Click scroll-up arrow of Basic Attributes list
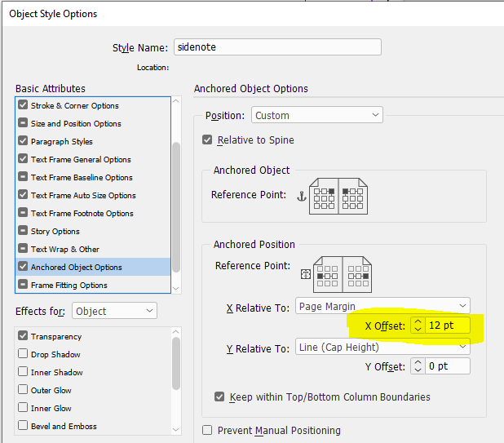Image resolution: width=504 pixels, height=443 pixels. pos(176,101)
